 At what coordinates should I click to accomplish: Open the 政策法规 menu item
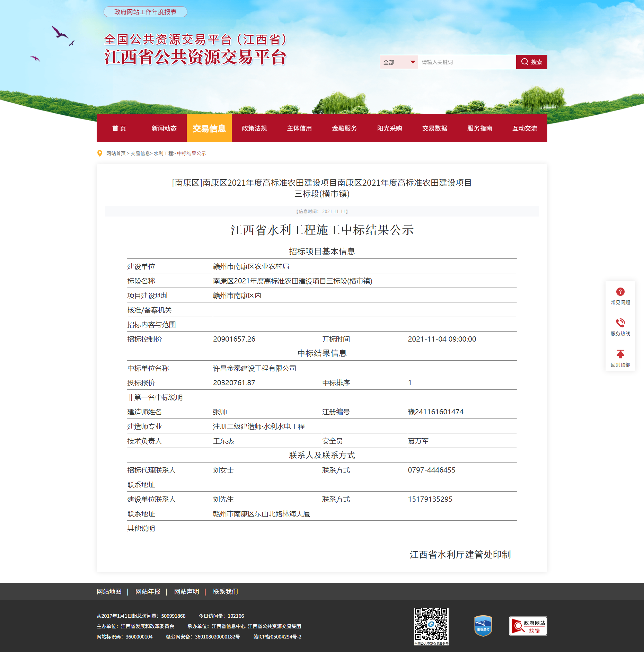254,128
